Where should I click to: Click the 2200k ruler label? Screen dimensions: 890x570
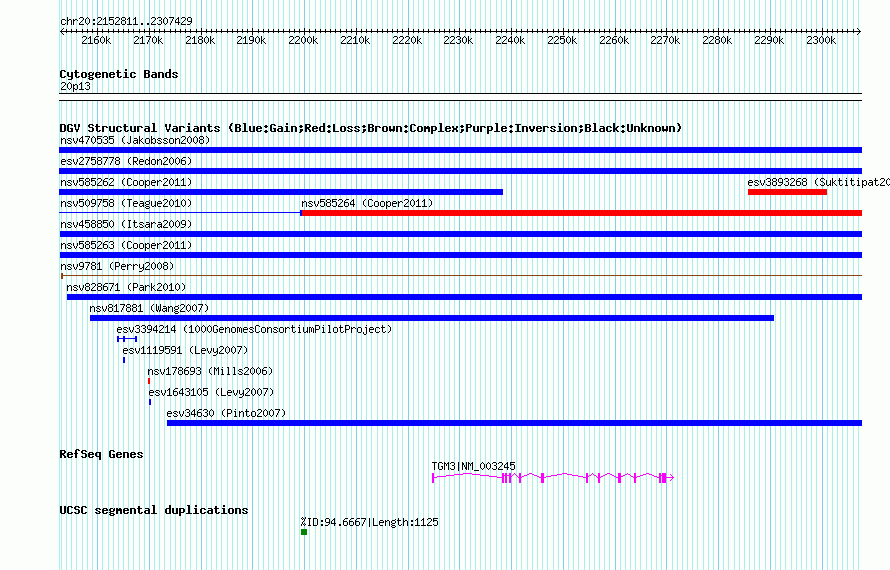pyautogui.click(x=303, y=40)
